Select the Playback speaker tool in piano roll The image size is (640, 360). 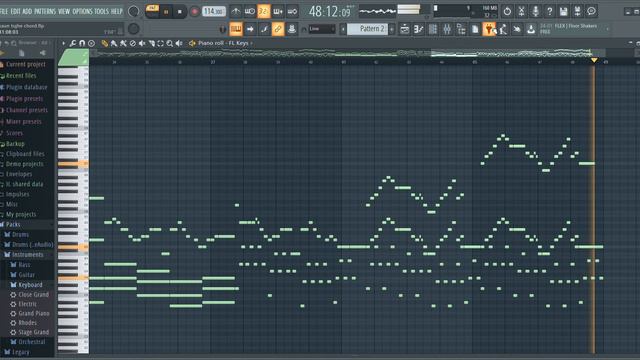pyautogui.click(x=179, y=43)
